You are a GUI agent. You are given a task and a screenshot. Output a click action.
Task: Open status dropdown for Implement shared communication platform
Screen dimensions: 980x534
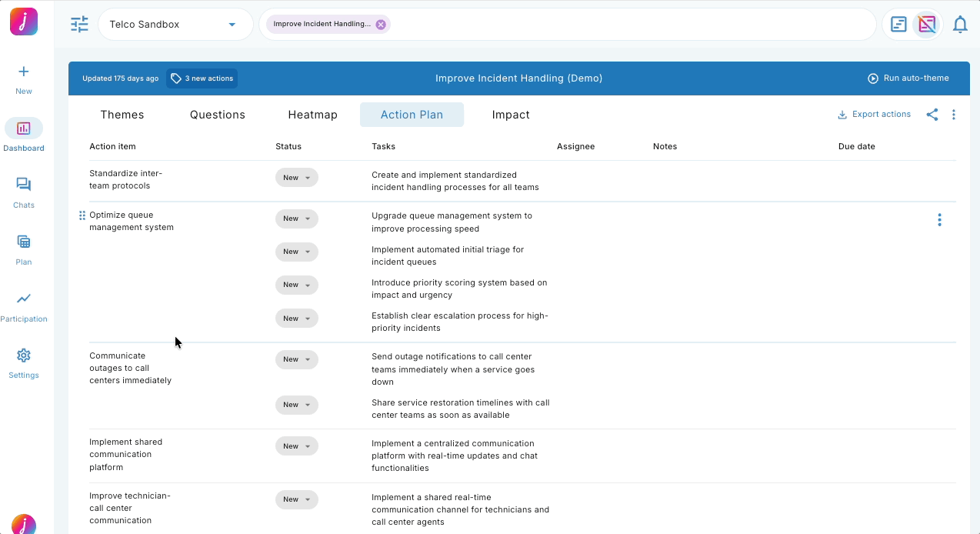tap(296, 446)
